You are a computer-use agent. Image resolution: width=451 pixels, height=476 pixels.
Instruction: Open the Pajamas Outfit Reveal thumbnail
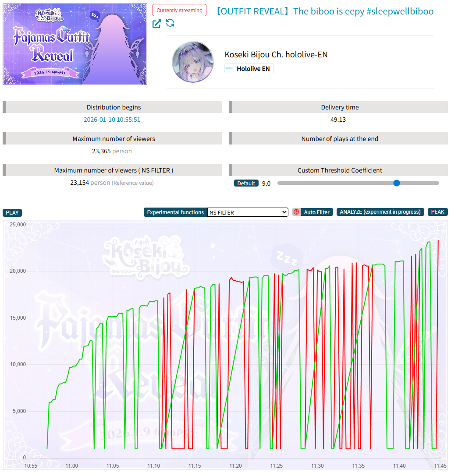point(75,44)
